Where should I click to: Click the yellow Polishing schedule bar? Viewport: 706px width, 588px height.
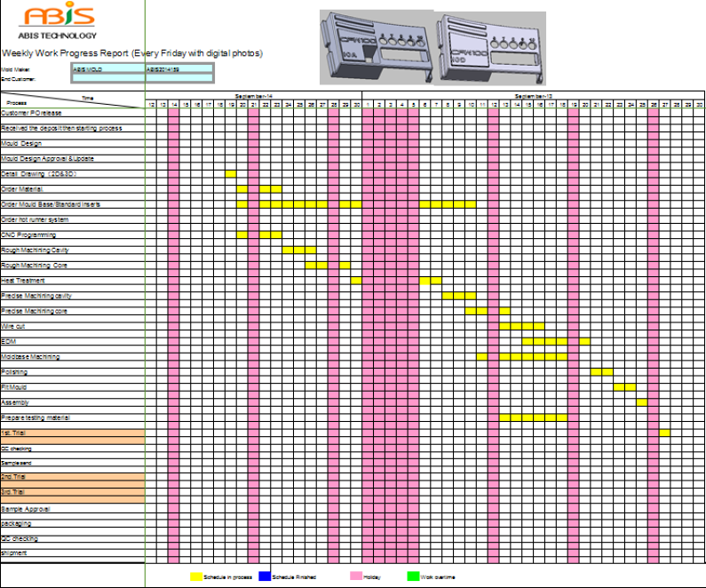(601, 371)
